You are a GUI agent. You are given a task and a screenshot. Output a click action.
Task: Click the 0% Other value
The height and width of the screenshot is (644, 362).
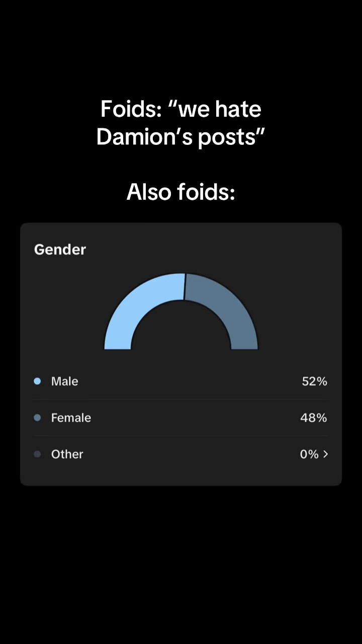coord(309,454)
